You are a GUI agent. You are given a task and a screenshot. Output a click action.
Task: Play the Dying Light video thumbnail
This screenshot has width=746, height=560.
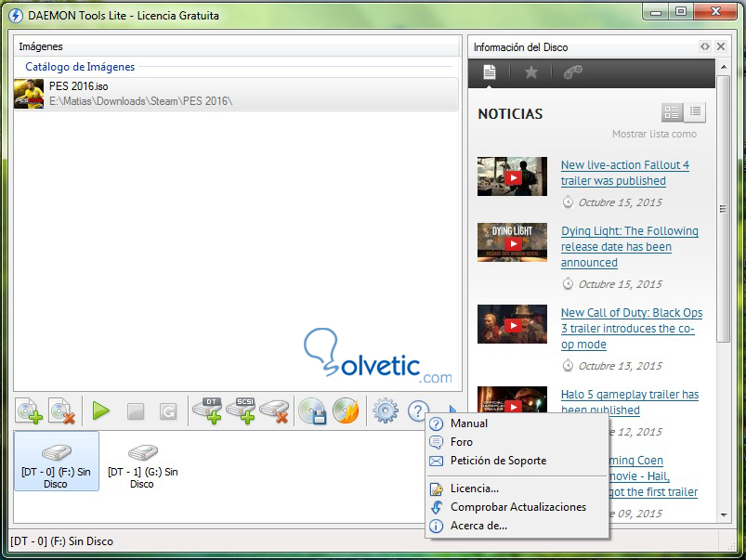pos(513,242)
